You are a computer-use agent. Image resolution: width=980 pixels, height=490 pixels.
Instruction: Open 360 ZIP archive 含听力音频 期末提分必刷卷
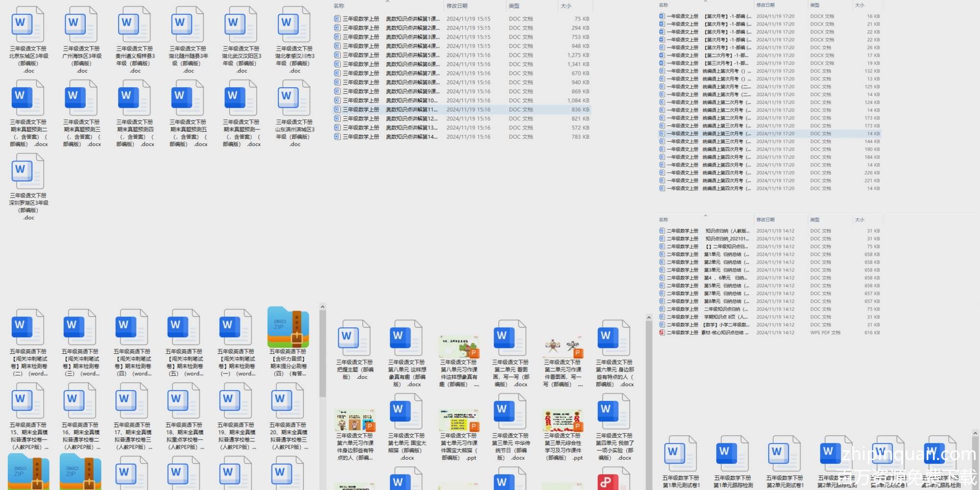click(x=288, y=327)
